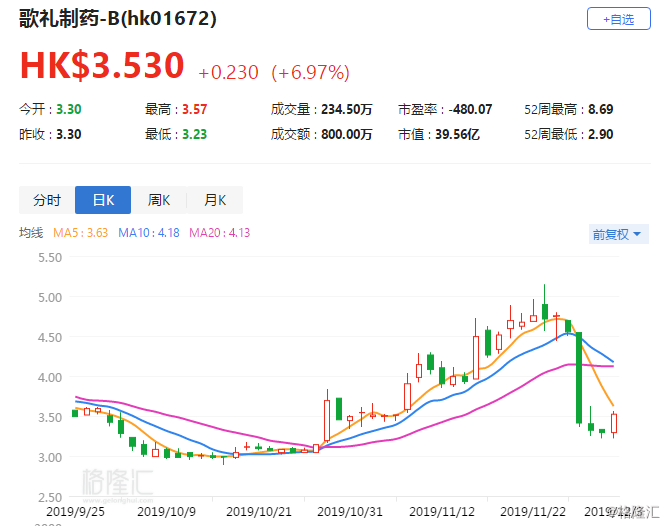This screenshot has height=526, width=667.
Task: Show the 月K monthly candlestick tab
Action: point(215,200)
